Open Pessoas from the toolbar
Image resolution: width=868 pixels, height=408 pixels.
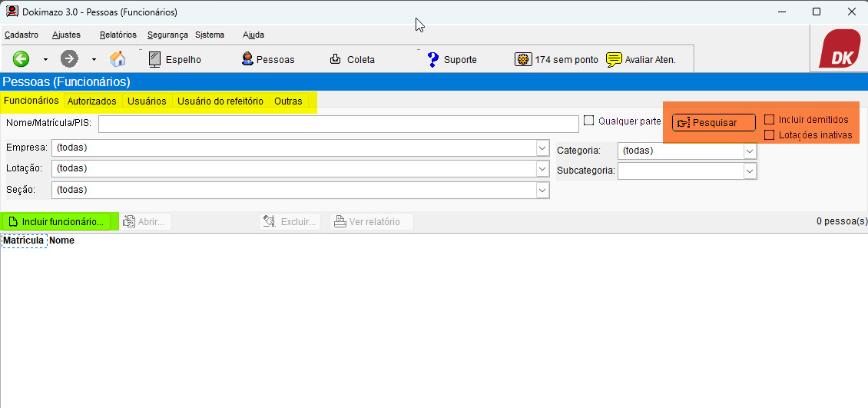point(267,59)
